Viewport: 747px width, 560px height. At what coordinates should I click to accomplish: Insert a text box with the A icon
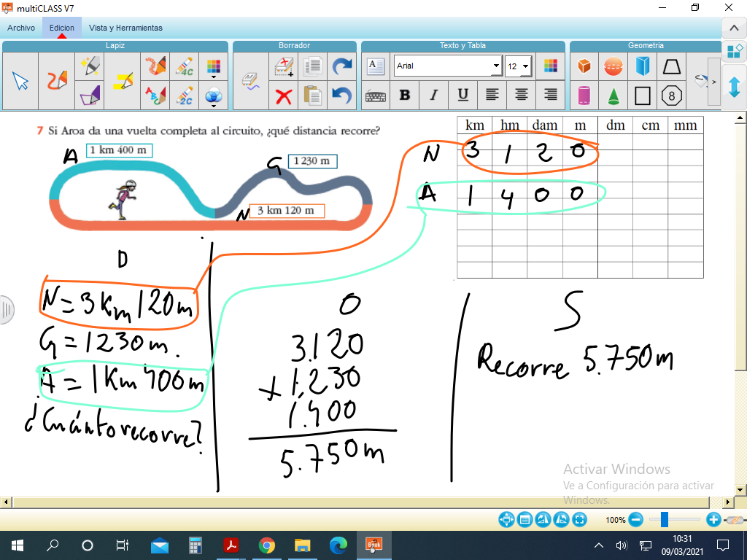(376, 66)
